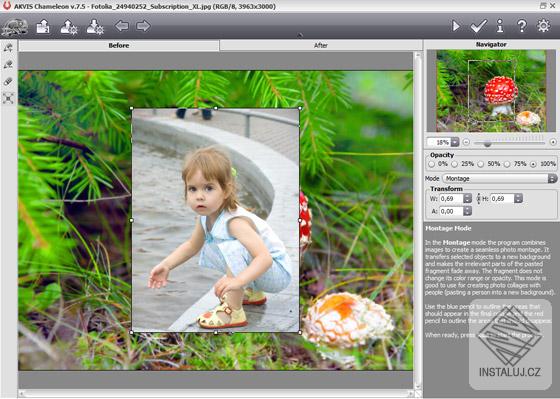The width and height of the screenshot is (560, 399).
Task: Set opacity to 100%
Action: [533, 164]
